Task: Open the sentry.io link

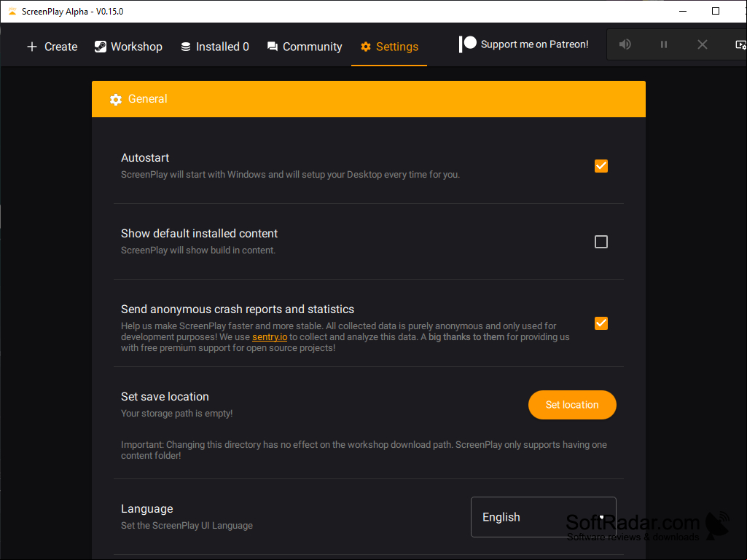Action: [x=270, y=336]
